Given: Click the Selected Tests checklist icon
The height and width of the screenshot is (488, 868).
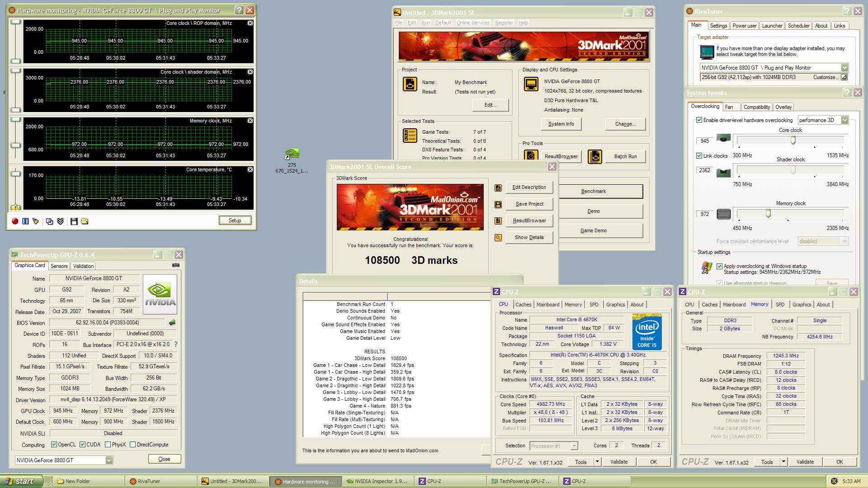Looking at the screenshot, I should pyautogui.click(x=410, y=136).
